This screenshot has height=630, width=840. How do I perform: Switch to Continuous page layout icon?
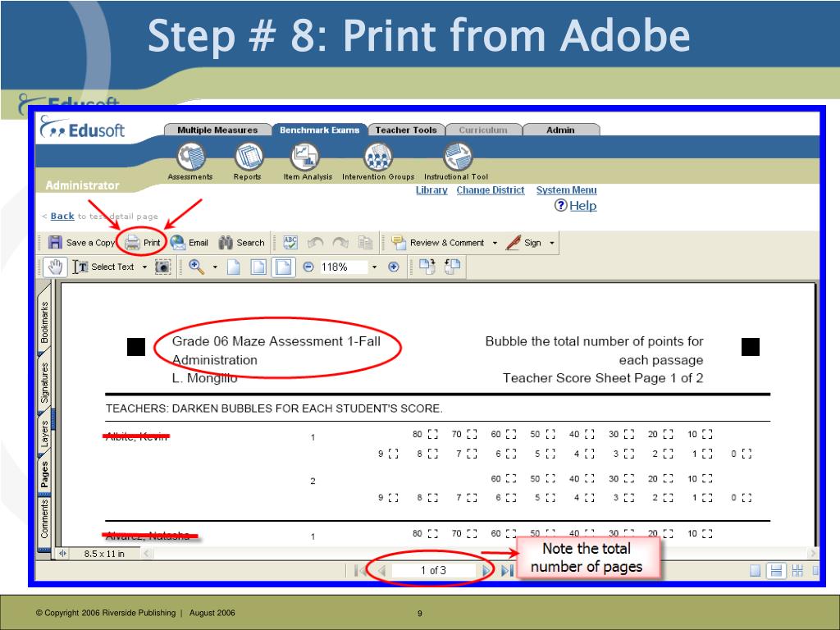point(776,571)
